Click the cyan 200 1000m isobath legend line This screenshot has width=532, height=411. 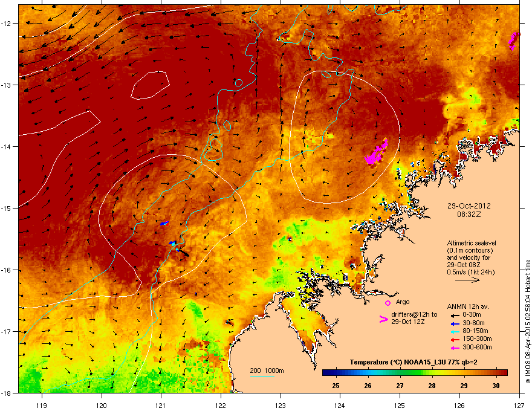point(262,376)
